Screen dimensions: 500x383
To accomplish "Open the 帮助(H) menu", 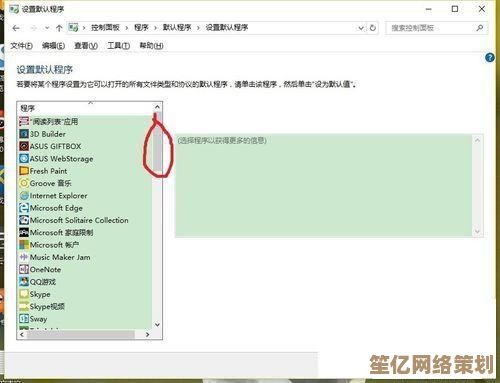I will coord(151,46).
